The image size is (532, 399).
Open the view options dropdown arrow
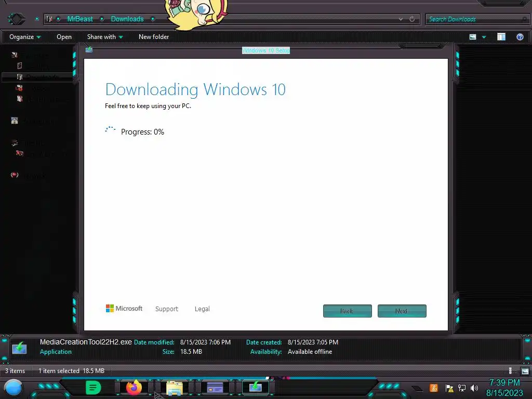(x=484, y=37)
